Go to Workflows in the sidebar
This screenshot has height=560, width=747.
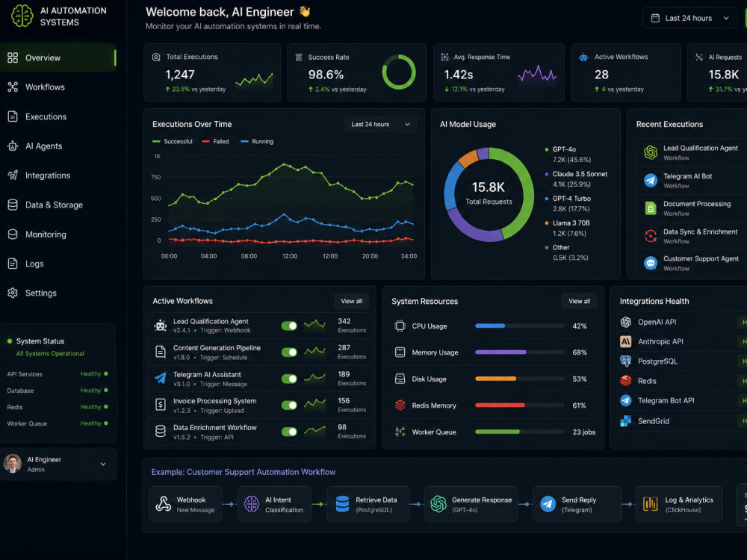click(x=58, y=87)
